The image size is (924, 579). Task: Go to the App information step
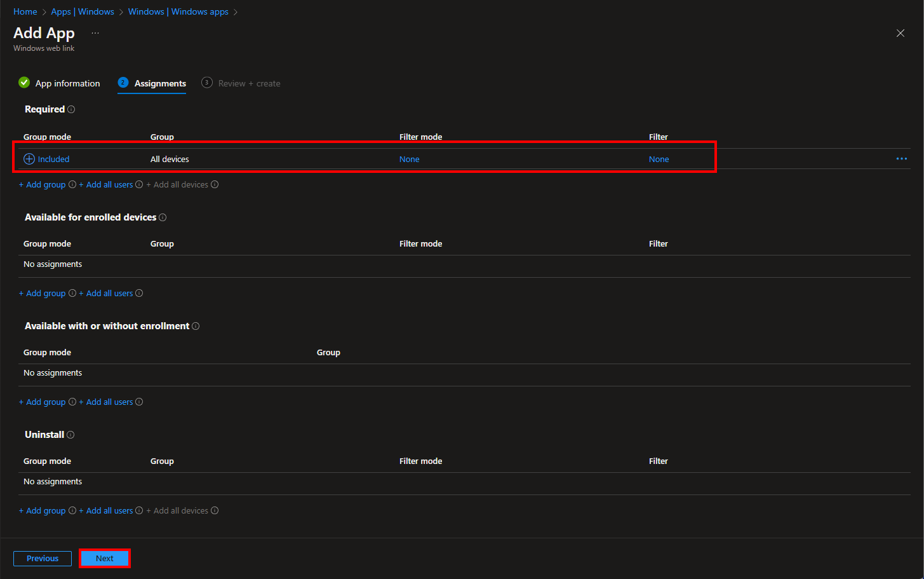(x=60, y=83)
